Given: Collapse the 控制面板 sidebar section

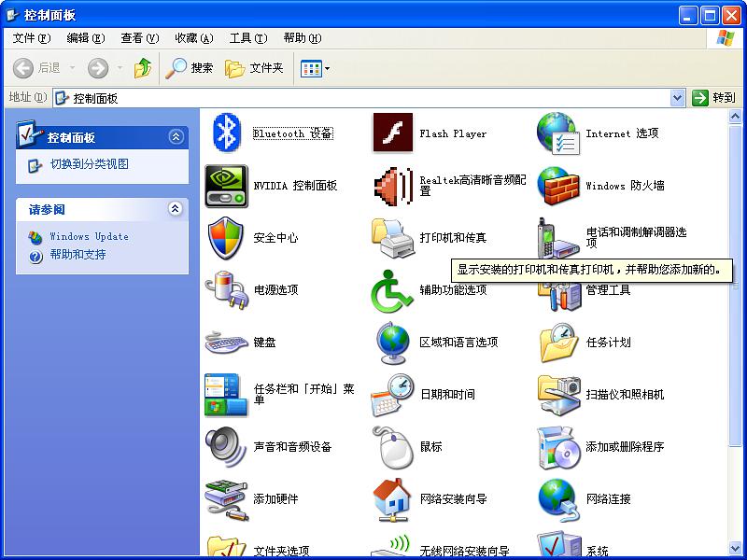Looking at the screenshot, I should [176, 137].
